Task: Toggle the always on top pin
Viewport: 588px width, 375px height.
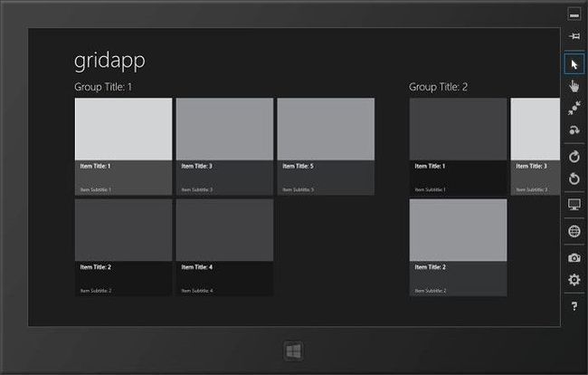Action: click(574, 36)
